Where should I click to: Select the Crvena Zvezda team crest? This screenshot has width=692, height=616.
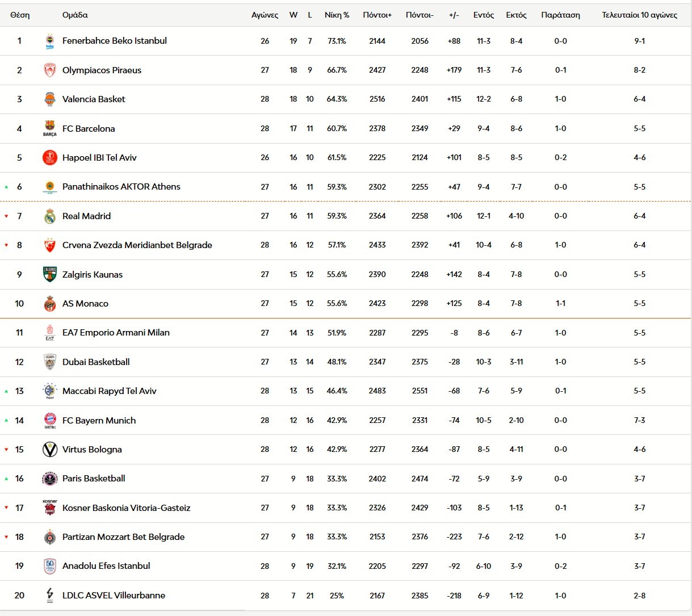[x=50, y=245]
